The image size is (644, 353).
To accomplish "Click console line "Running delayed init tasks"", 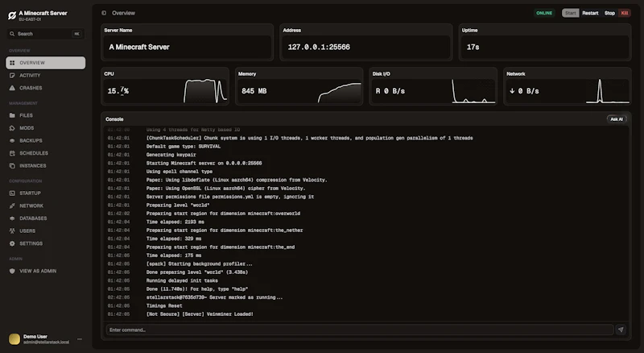I will pos(182,280).
